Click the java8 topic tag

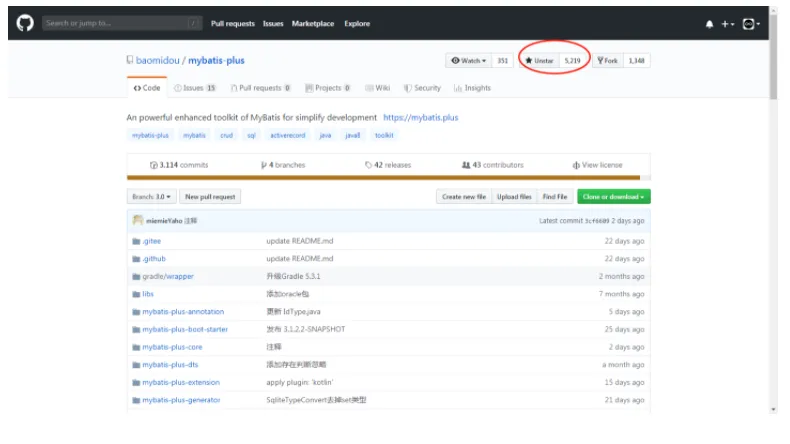353,135
